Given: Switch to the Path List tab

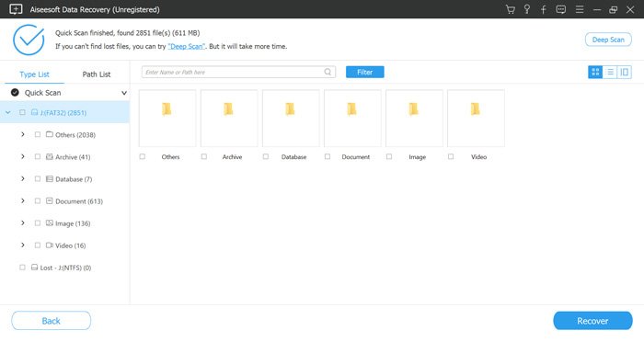Looking at the screenshot, I should (x=96, y=74).
